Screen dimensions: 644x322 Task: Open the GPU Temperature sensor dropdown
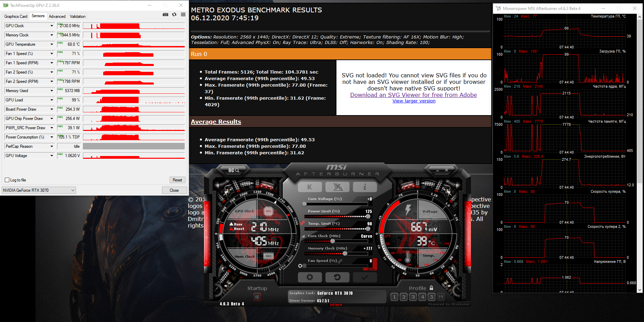point(52,44)
